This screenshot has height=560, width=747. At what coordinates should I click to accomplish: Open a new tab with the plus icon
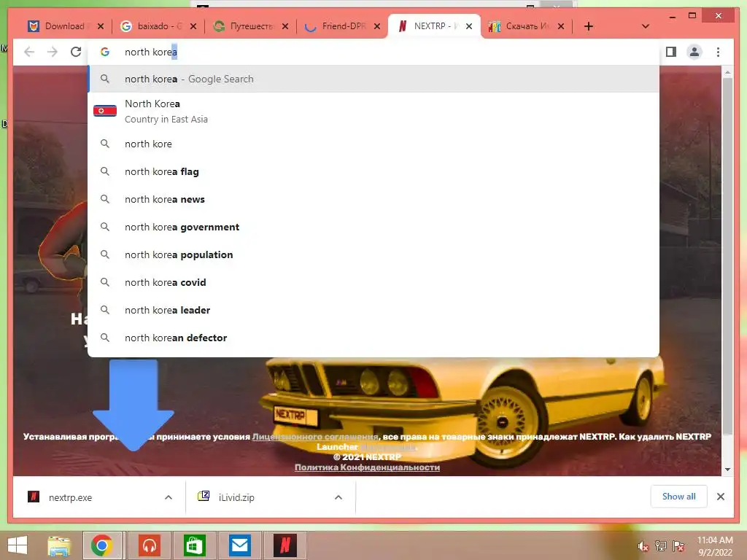coord(589,26)
